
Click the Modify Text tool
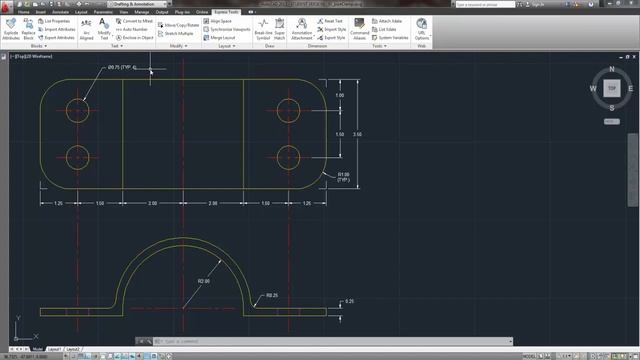(x=104, y=29)
